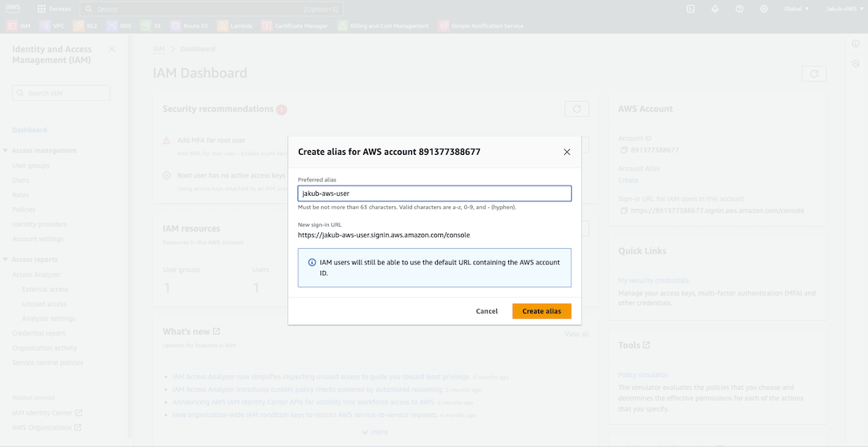This screenshot has width=868, height=447.
Task: Open notifications bell icon
Action: pyautogui.click(x=715, y=9)
